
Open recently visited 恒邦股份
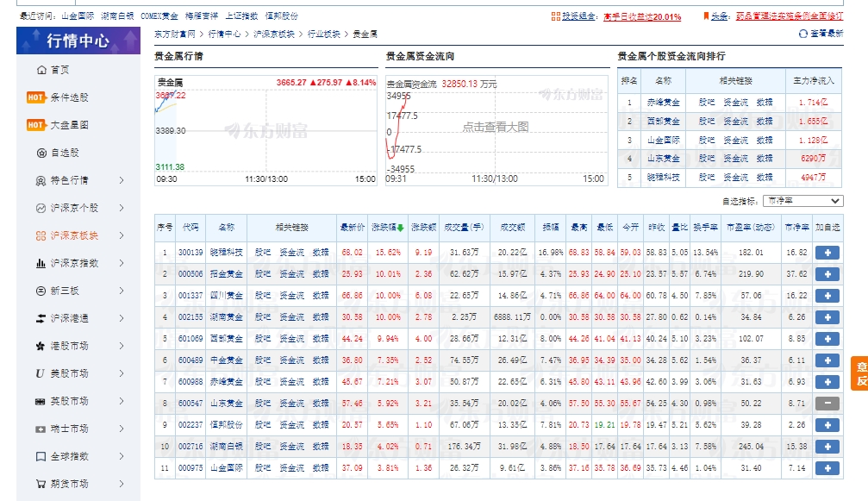[282, 16]
